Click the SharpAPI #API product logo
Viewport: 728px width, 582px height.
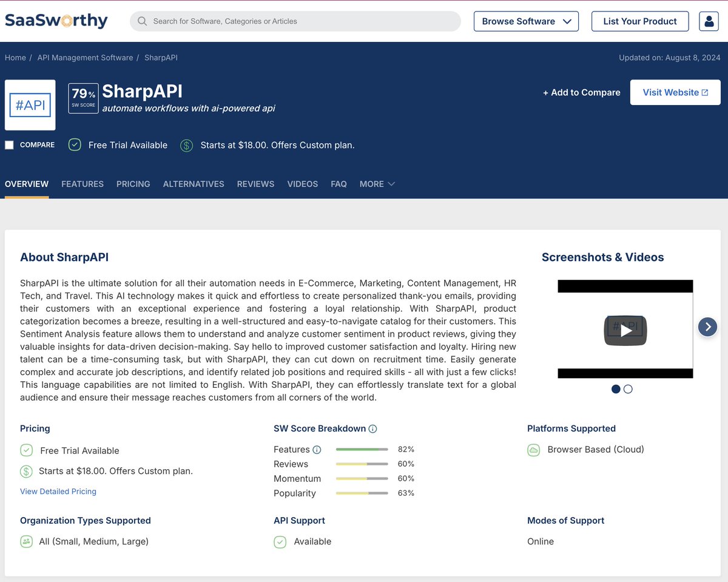click(30, 105)
